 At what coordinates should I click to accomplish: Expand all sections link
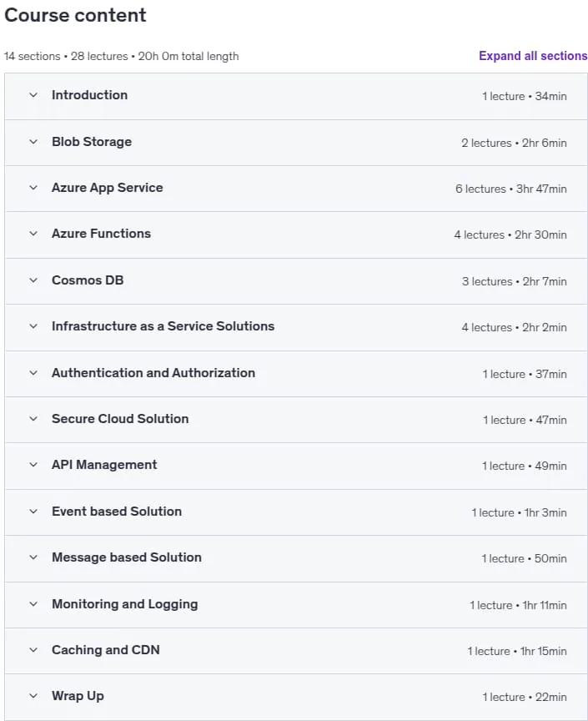533,56
